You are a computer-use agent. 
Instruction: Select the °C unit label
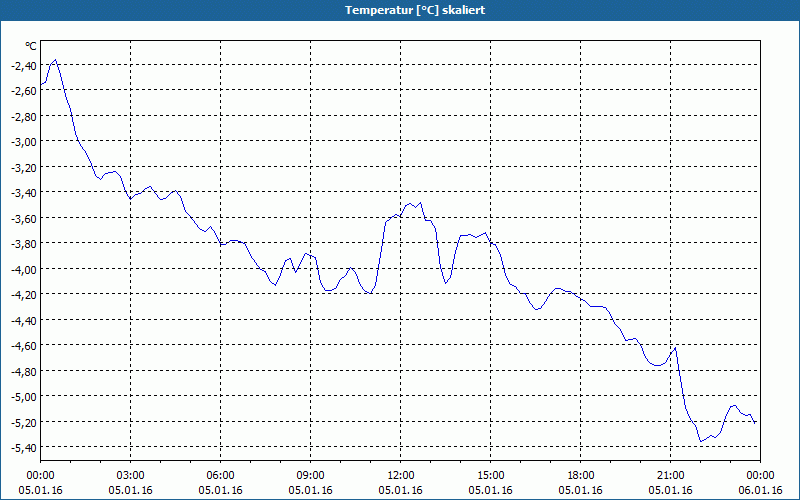click(31, 46)
